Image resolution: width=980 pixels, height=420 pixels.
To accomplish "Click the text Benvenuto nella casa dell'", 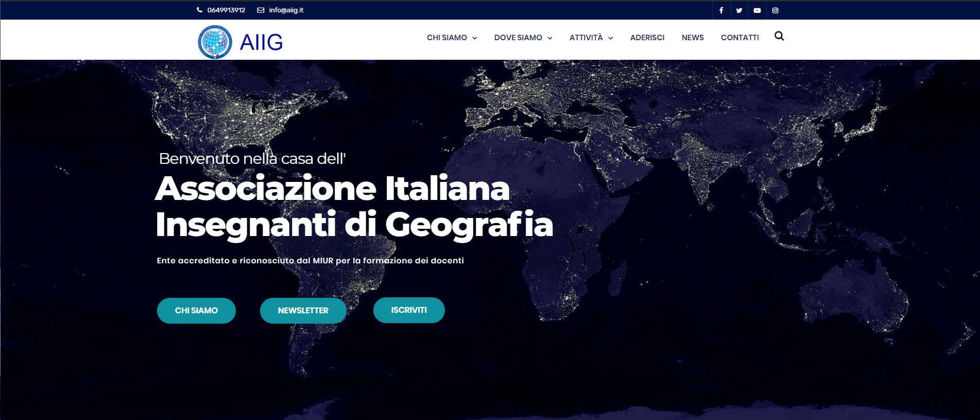I will (252, 158).
